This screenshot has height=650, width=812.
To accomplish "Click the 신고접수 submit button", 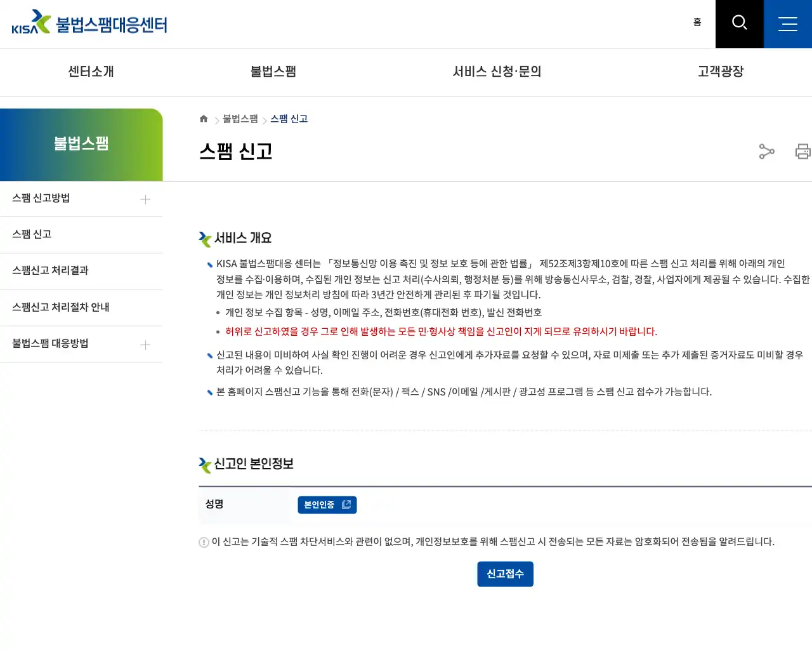I will pyautogui.click(x=505, y=573).
